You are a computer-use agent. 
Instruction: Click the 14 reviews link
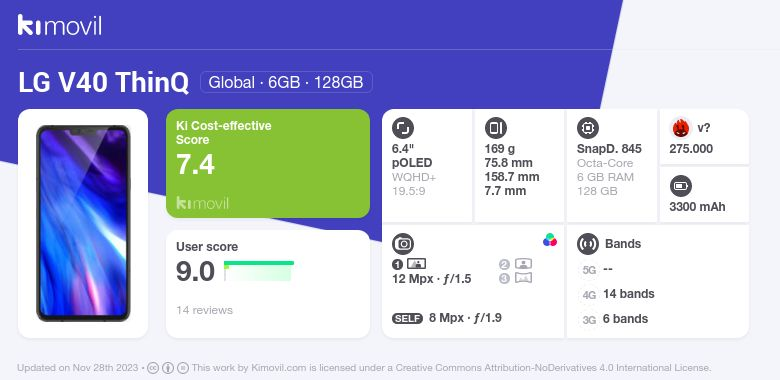[204, 310]
